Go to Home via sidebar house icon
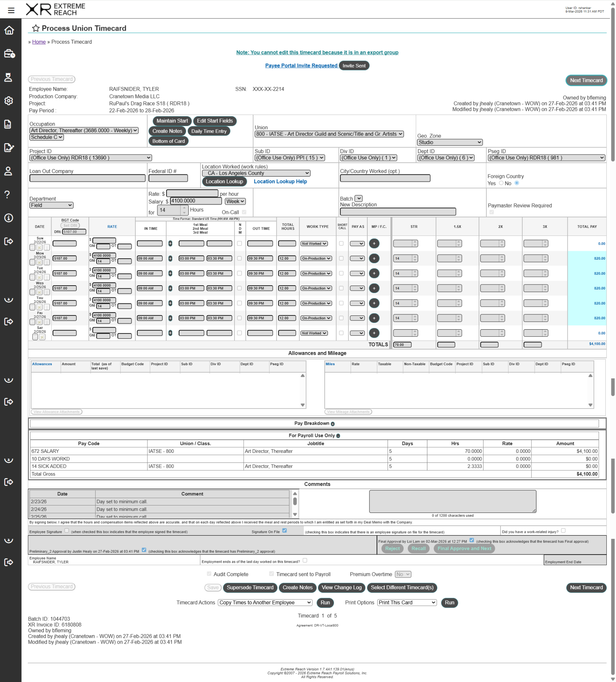This screenshot has width=616, height=682. [x=9, y=31]
